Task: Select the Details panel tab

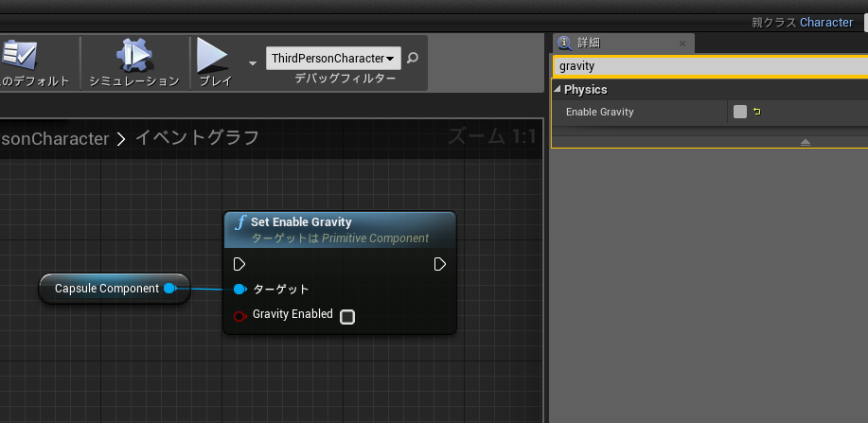Action: tap(623, 44)
